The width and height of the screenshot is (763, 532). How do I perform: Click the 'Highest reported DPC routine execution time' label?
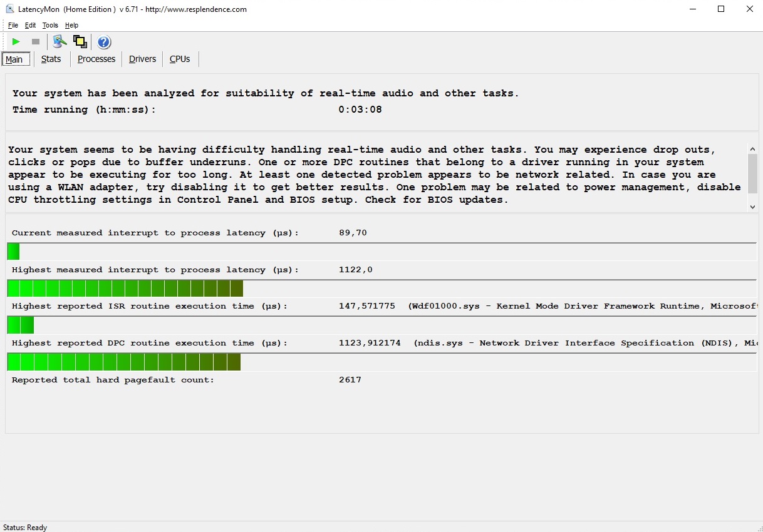point(150,343)
